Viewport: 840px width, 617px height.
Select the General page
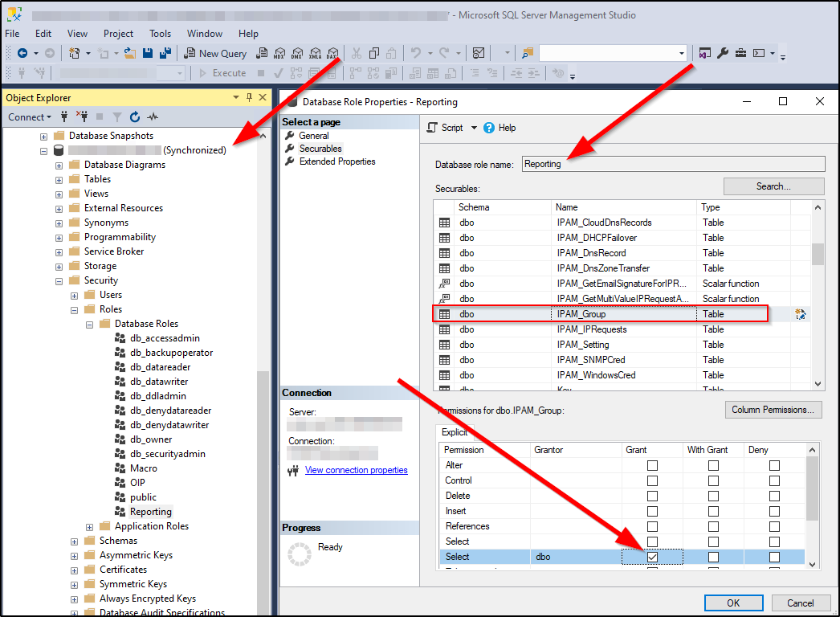coord(314,136)
